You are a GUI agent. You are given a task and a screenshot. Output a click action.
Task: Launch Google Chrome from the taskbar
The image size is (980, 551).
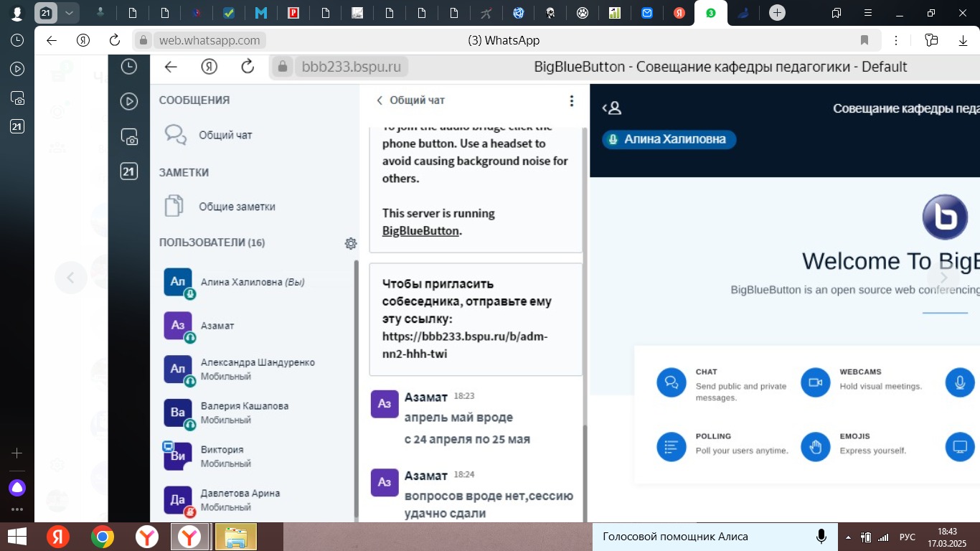click(103, 537)
